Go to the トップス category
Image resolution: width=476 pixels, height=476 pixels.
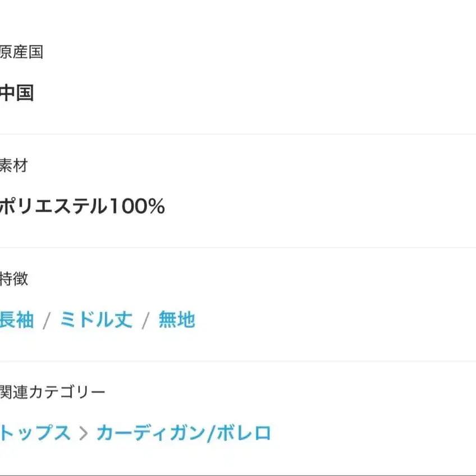(x=36, y=433)
